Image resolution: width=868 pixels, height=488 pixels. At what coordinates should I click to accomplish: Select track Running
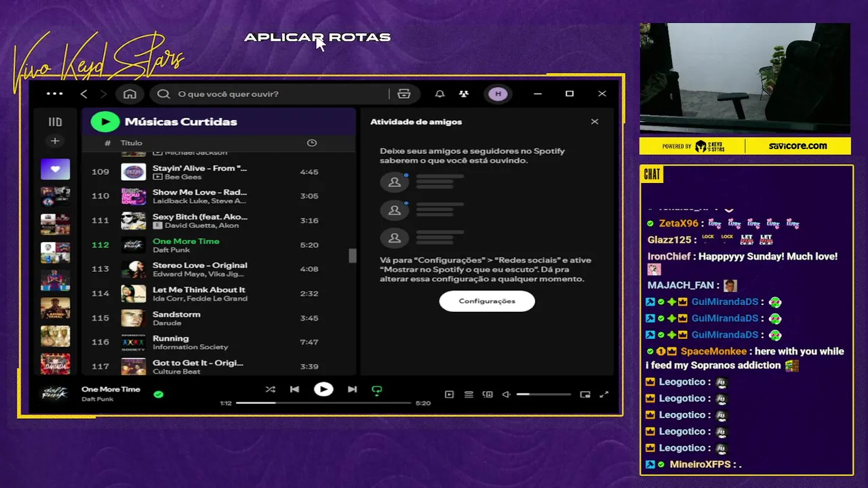click(x=217, y=342)
